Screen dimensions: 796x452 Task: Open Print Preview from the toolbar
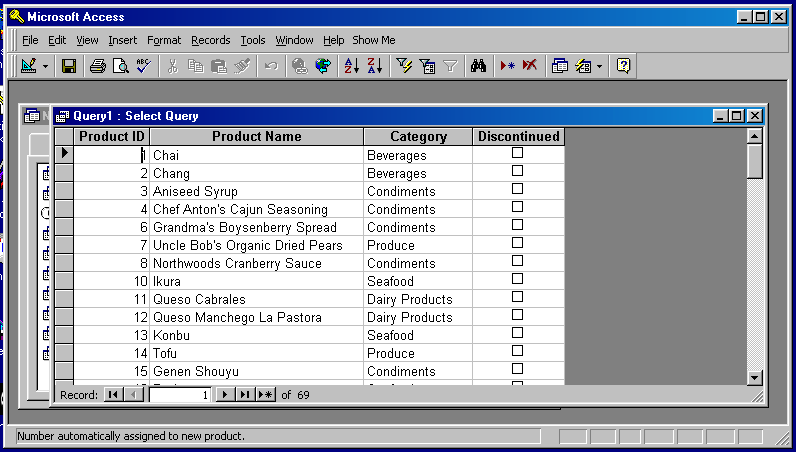120,66
